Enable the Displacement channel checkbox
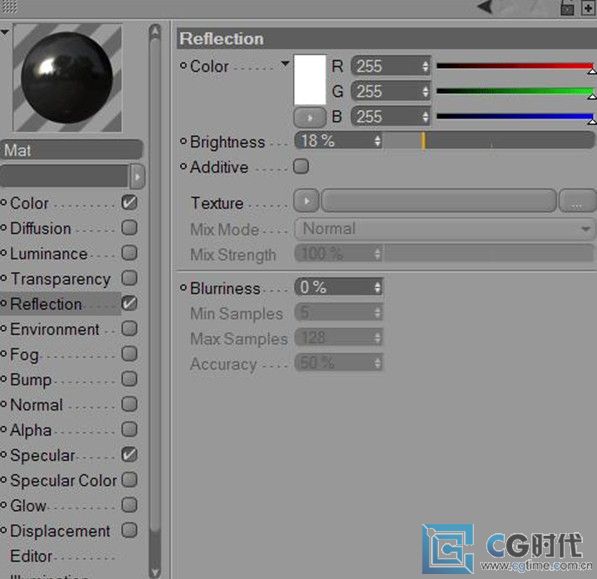 129,530
